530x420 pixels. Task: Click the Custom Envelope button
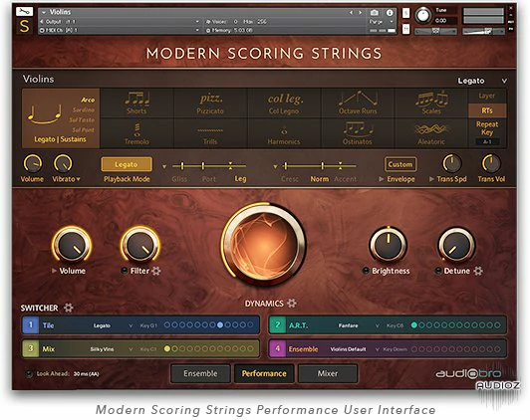[x=400, y=164]
